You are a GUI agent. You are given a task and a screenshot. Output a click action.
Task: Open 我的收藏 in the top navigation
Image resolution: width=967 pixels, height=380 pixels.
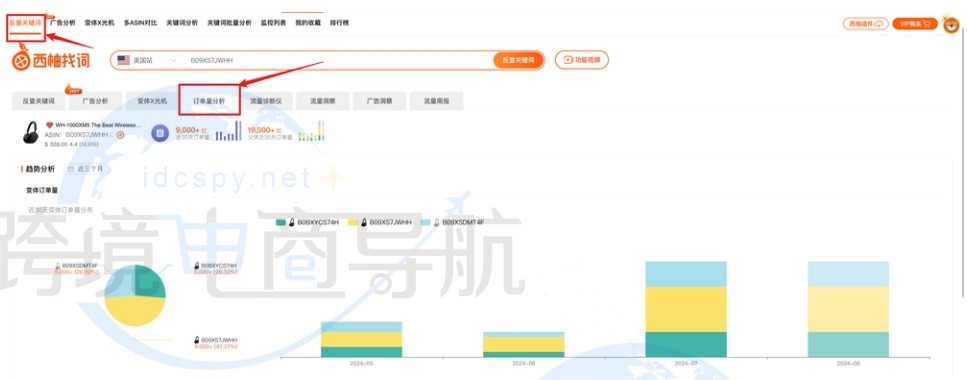tap(308, 23)
